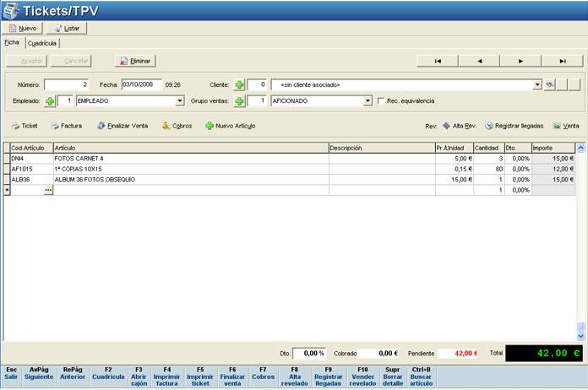
Task: Click the Dto. percentage field
Action: coord(309,354)
